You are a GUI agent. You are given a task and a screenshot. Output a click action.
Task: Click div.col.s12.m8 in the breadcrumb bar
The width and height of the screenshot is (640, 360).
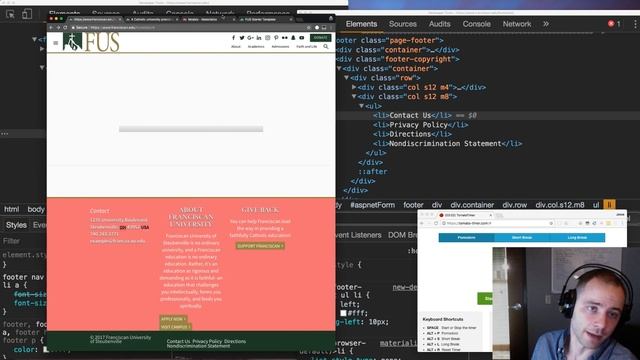point(560,205)
